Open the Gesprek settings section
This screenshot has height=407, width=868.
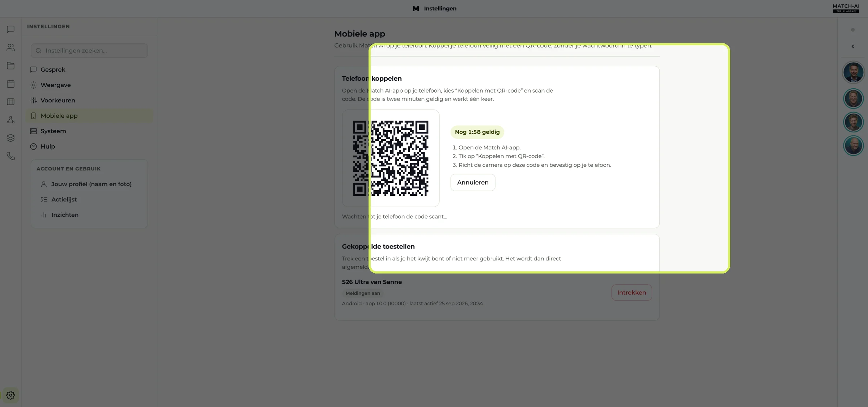coord(89,69)
